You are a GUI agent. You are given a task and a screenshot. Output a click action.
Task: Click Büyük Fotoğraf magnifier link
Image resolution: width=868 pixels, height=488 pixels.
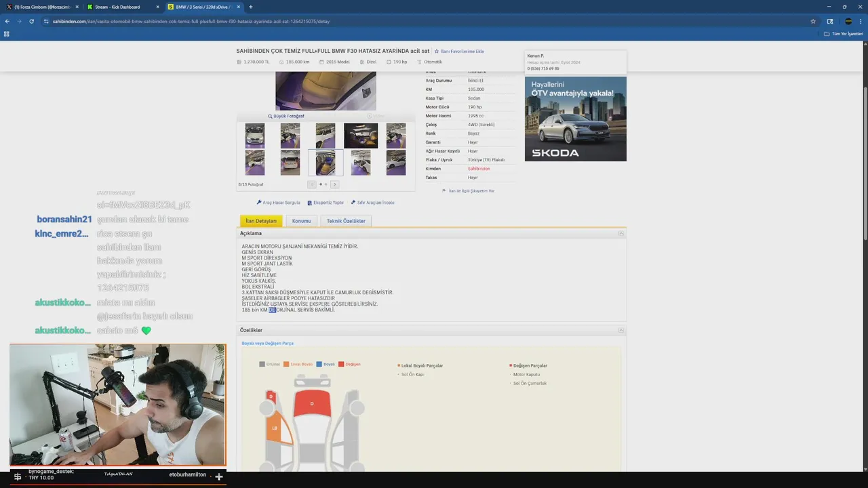pos(286,116)
